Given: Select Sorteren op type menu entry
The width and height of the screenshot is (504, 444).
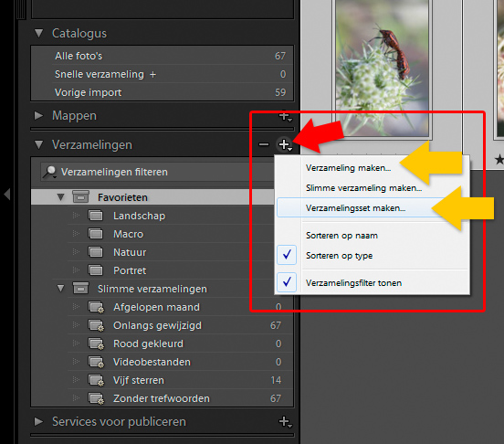Looking at the screenshot, I should (339, 256).
